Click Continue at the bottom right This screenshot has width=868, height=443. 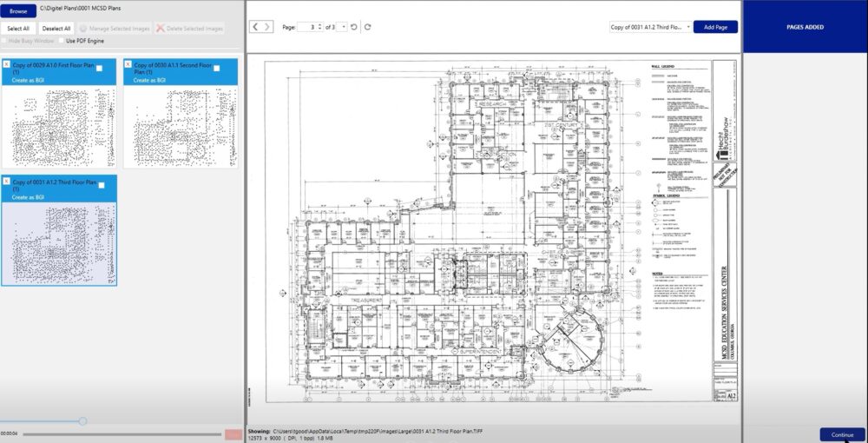click(841, 434)
